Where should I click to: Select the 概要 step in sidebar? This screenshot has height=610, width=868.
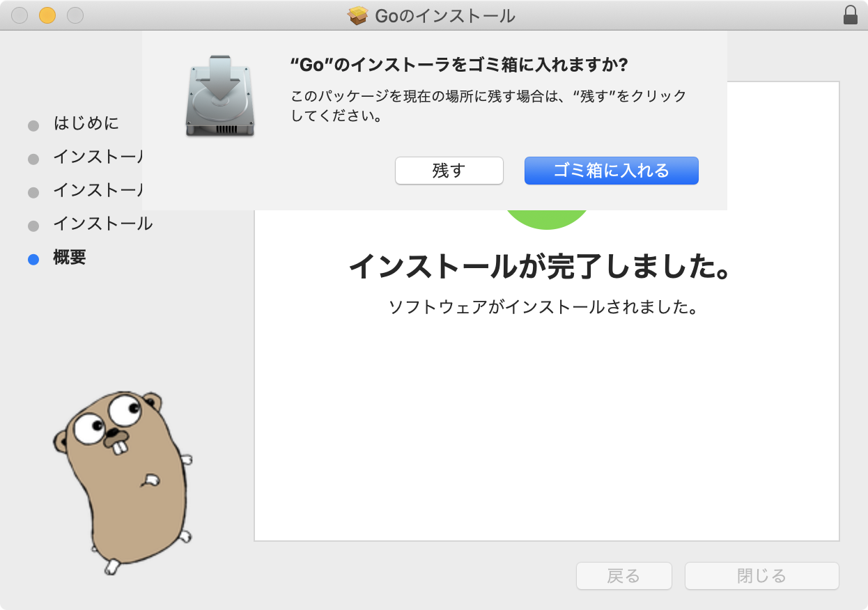point(70,257)
